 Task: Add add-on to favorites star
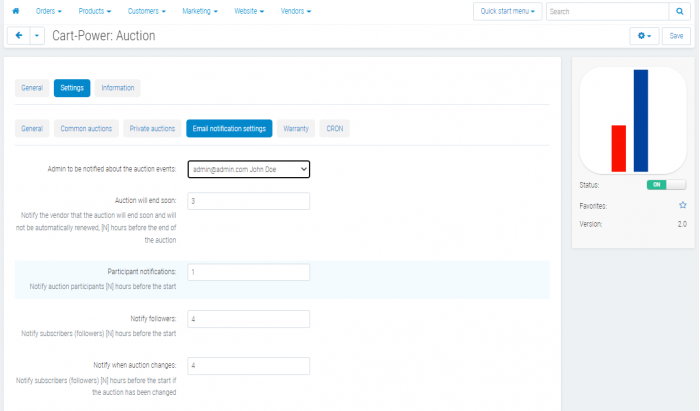[x=683, y=205]
